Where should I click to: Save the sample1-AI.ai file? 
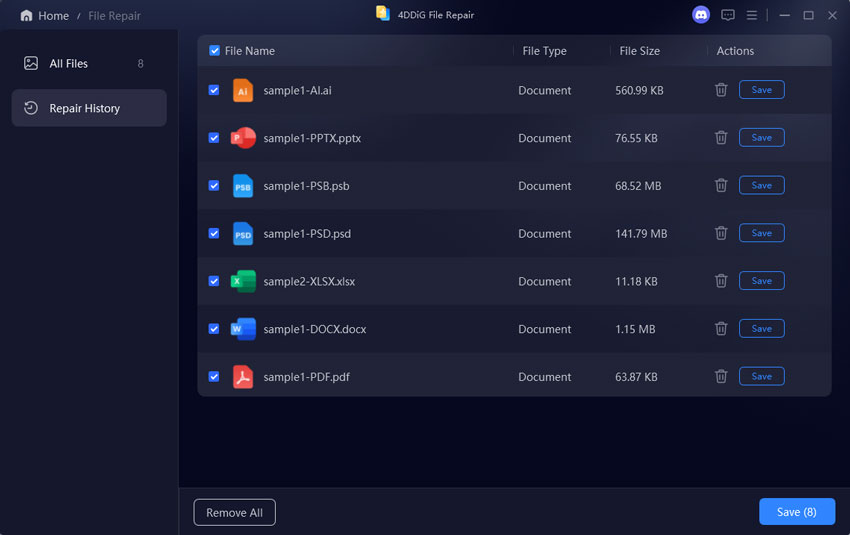point(761,90)
